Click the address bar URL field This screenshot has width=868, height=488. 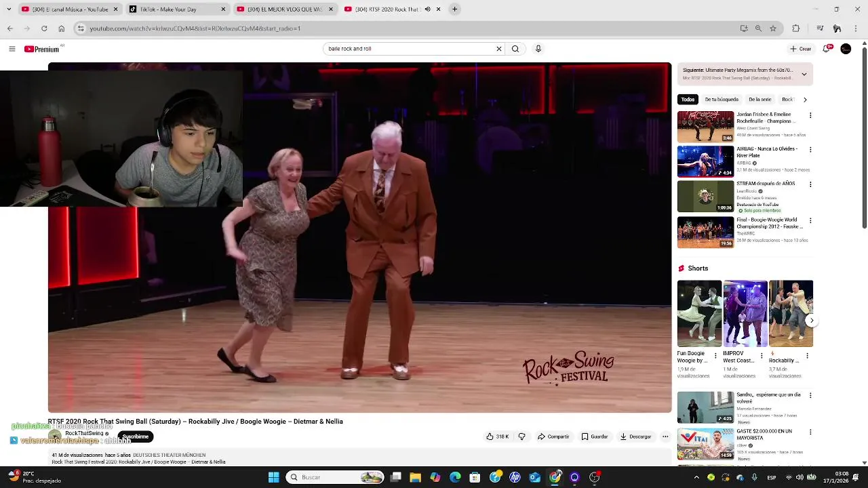tap(407, 28)
